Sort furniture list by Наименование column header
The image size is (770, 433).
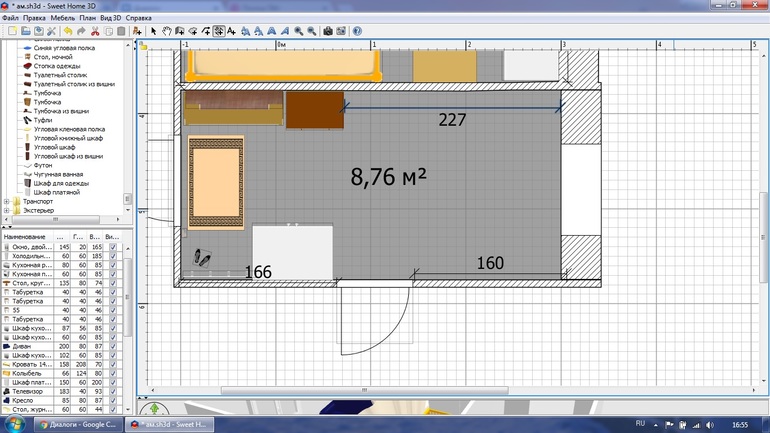(25, 236)
